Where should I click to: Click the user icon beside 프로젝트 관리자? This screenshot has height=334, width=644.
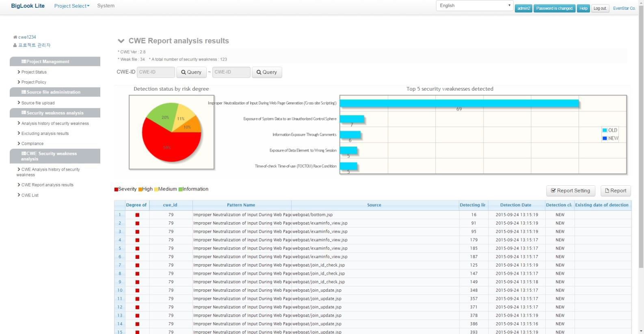15,45
